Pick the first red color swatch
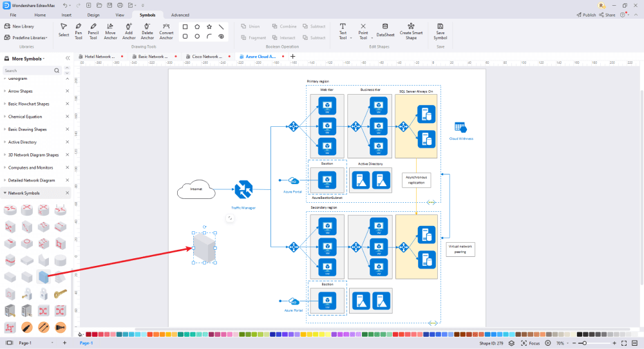Viewport: 644px width, 349px height. (x=88, y=335)
